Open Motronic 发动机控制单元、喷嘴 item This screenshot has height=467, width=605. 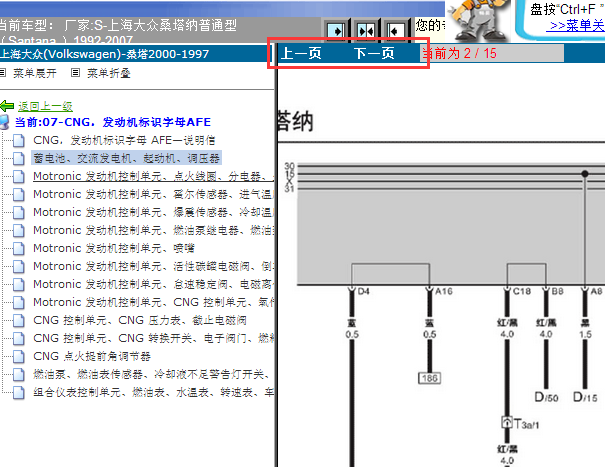tap(114, 248)
